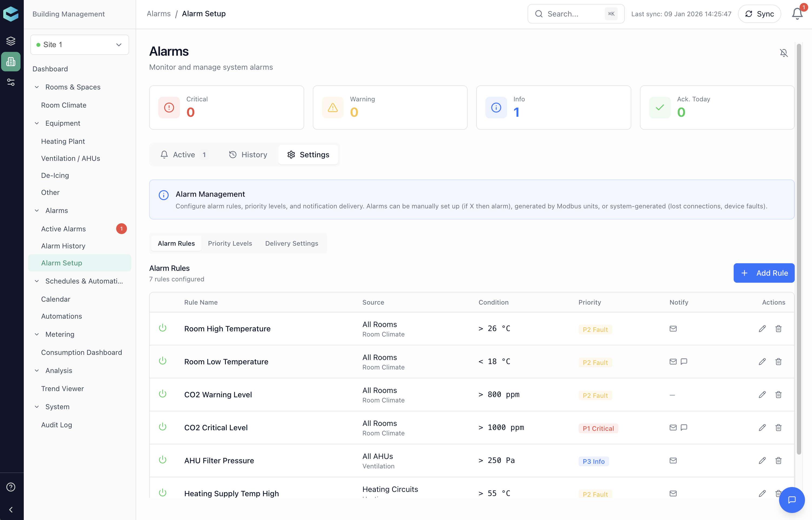Click the app logo icon
Image resolution: width=812 pixels, height=520 pixels.
11,14
